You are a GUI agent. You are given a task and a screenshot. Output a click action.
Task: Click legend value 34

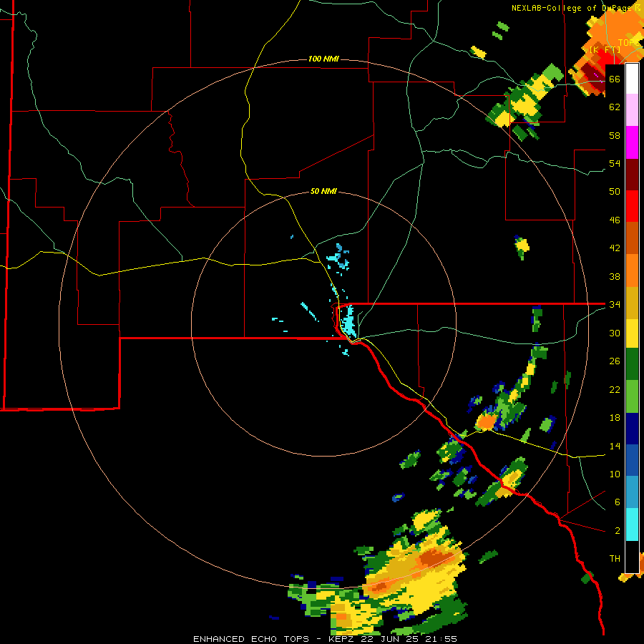[615, 305]
